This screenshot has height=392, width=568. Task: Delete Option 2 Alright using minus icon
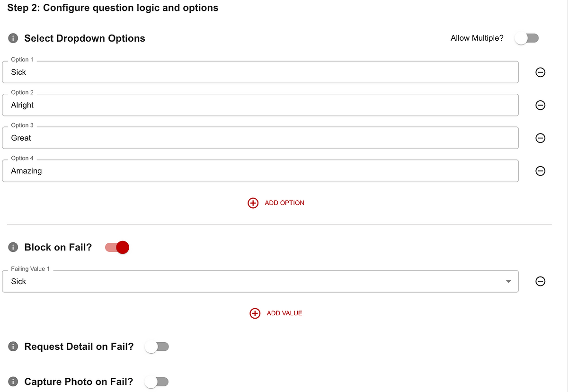click(540, 105)
